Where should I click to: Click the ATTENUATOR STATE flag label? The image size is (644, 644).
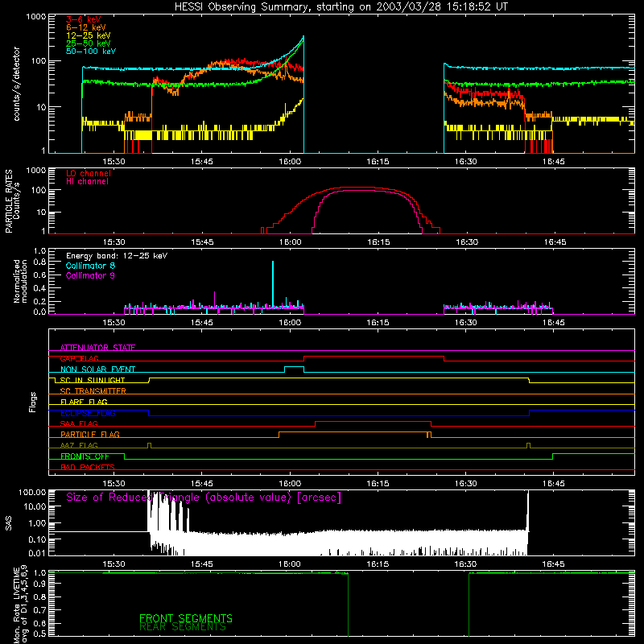point(97,348)
